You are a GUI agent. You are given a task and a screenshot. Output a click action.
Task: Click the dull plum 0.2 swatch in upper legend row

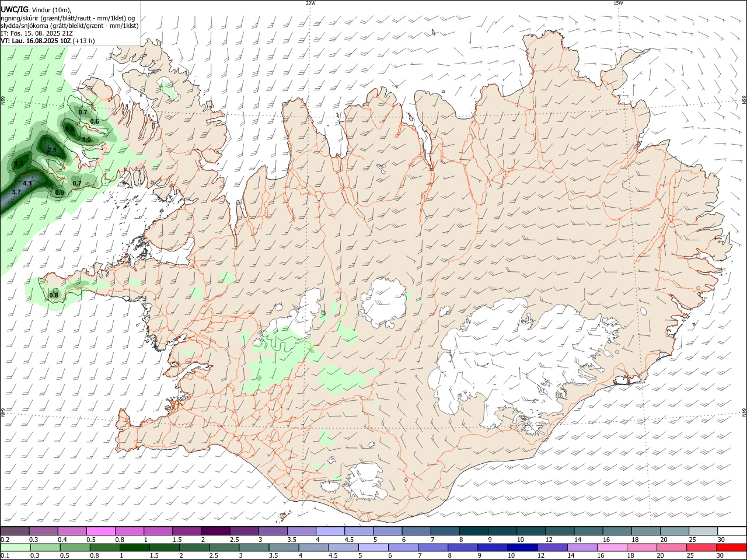[x=15, y=531]
